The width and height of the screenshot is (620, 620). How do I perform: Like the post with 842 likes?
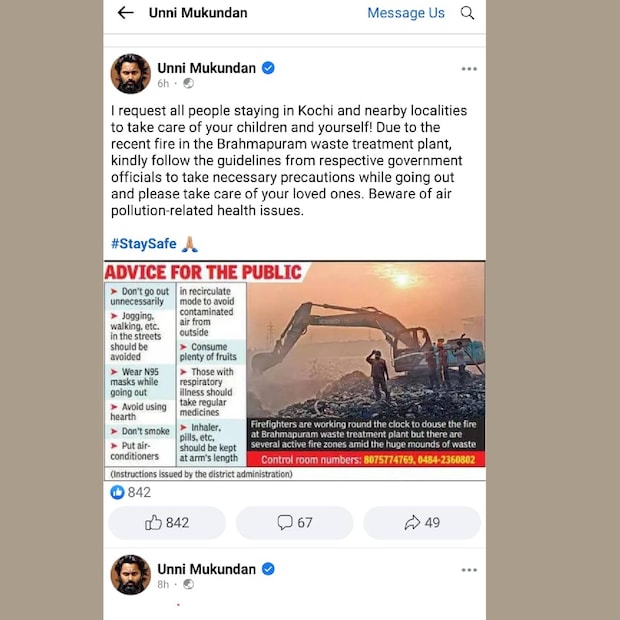point(167,523)
